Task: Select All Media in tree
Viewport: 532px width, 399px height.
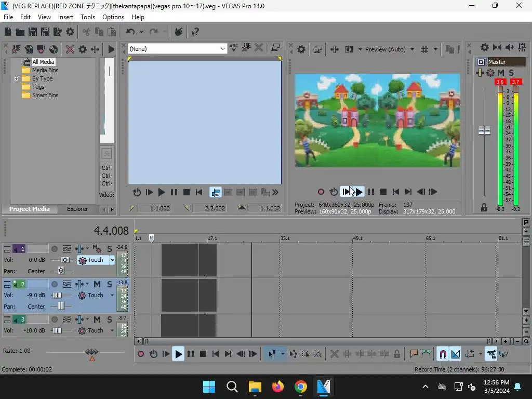Action: (x=43, y=62)
